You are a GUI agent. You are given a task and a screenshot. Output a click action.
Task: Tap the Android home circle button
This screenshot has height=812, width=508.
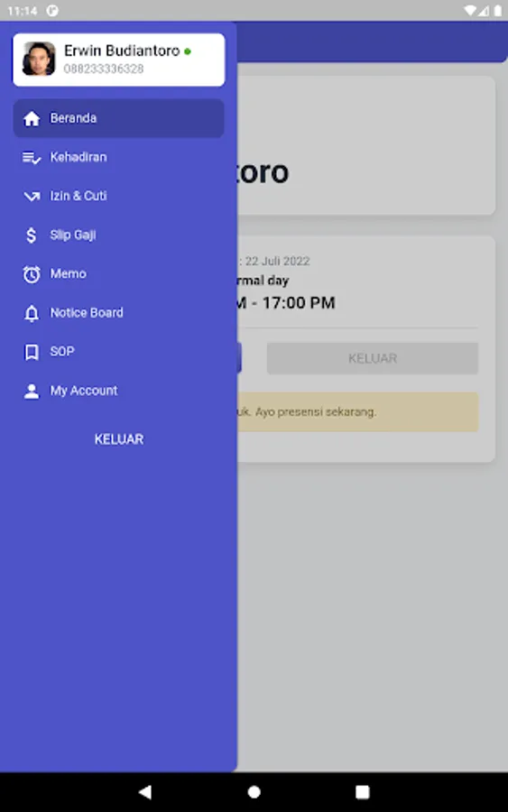click(254, 792)
